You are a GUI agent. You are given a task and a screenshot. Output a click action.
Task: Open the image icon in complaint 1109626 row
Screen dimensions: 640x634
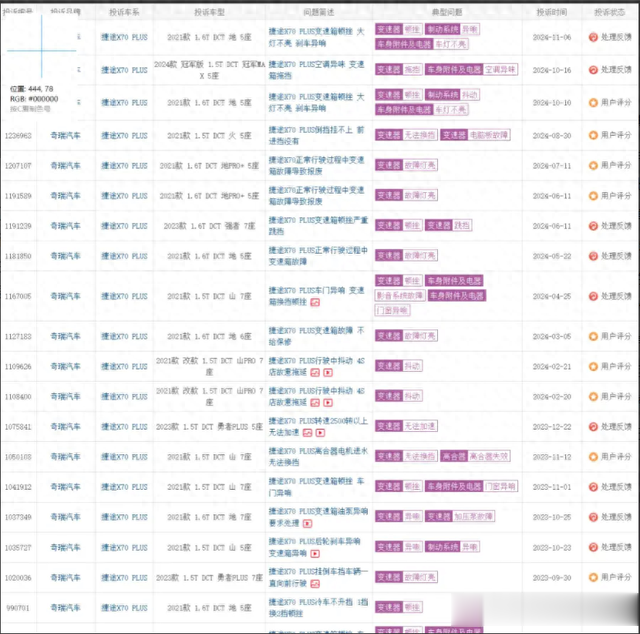click(x=315, y=373)
